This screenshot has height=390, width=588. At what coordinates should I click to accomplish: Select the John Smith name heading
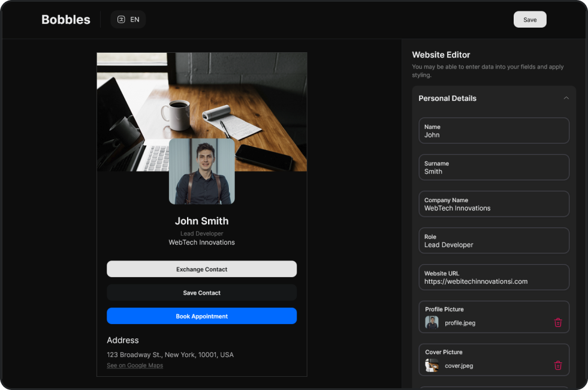pos(202,221)
